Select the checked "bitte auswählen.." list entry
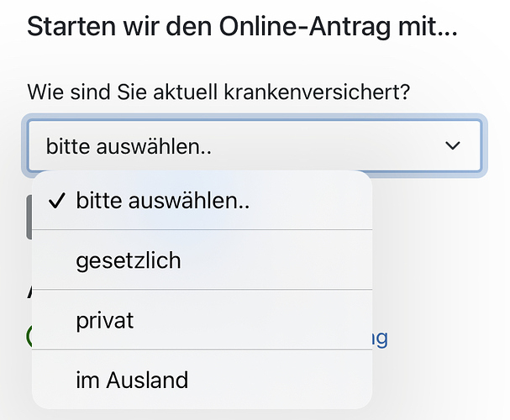This screenshot has height=420, width=510. [x=202, y=200]
